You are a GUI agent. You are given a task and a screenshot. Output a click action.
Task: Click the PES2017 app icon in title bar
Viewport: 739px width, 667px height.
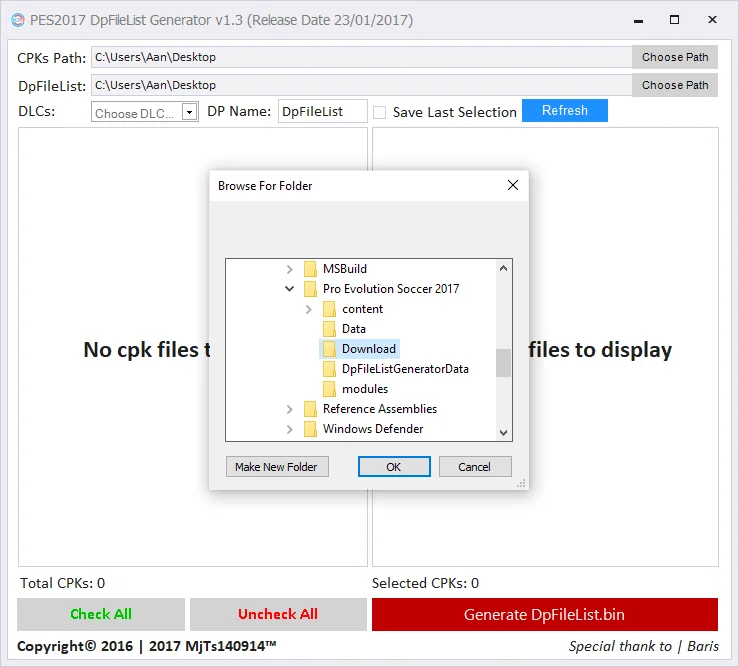[18, 20]
